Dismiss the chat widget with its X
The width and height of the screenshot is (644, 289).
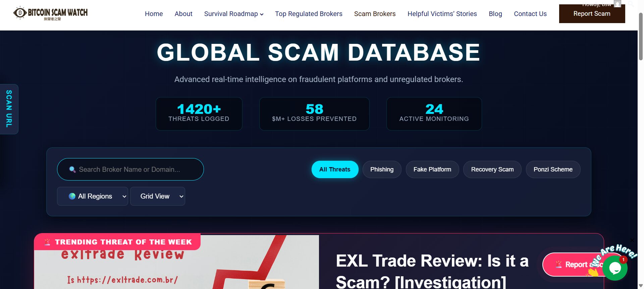[x=632, y=240]
